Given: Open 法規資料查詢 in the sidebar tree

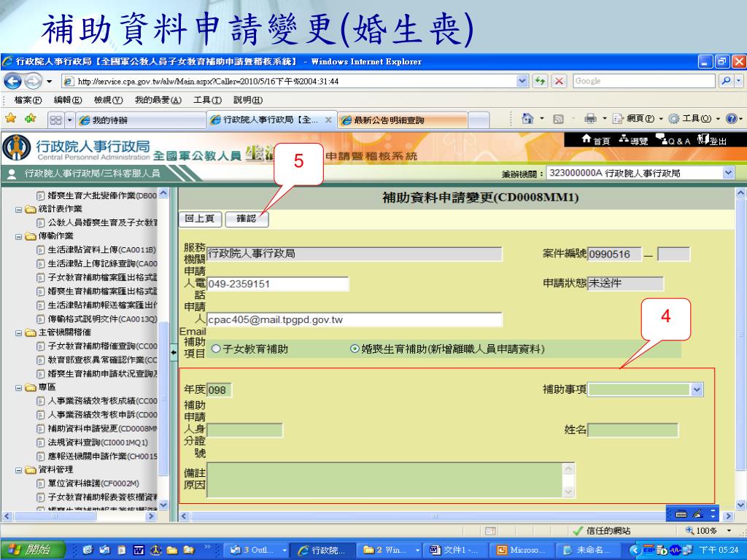Looking at the screenshot, I should [x=97, y=442].
